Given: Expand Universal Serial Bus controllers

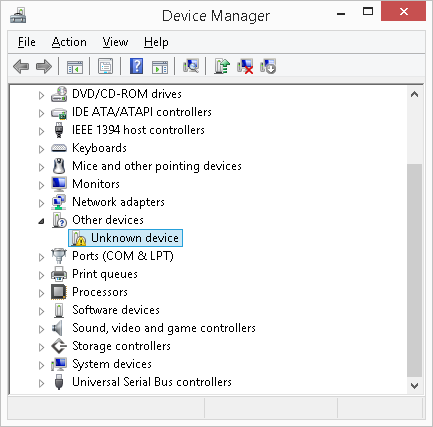Looking at the screenshot, I should [x=41, y=383].
